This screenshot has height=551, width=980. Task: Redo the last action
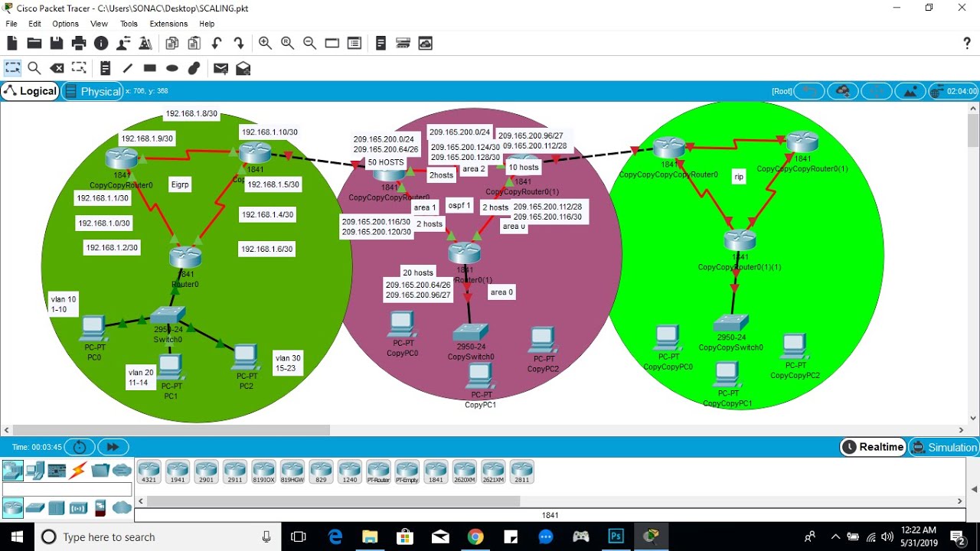coord(239,44)
